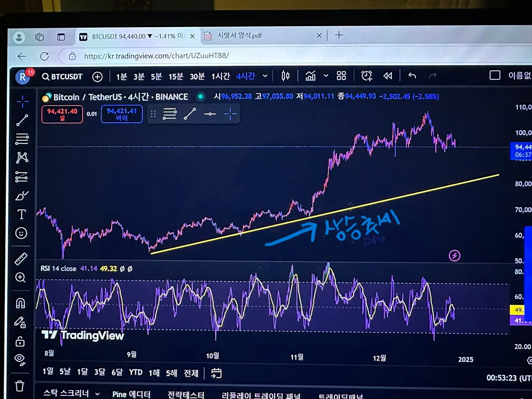
Task: Toggle magnet mode
Action: click(x=20, y=303)
